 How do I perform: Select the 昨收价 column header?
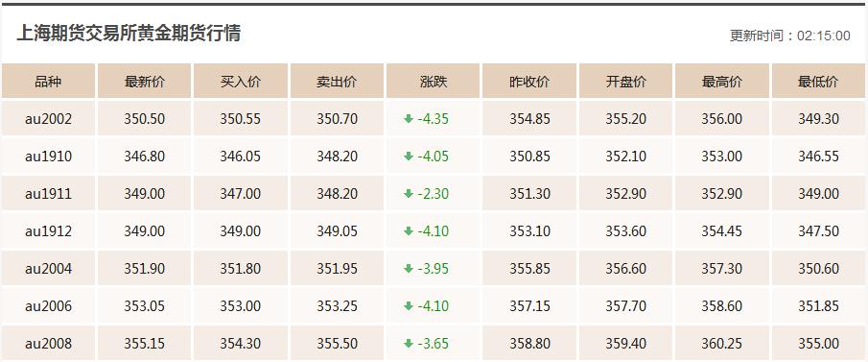tap(529, 81)
